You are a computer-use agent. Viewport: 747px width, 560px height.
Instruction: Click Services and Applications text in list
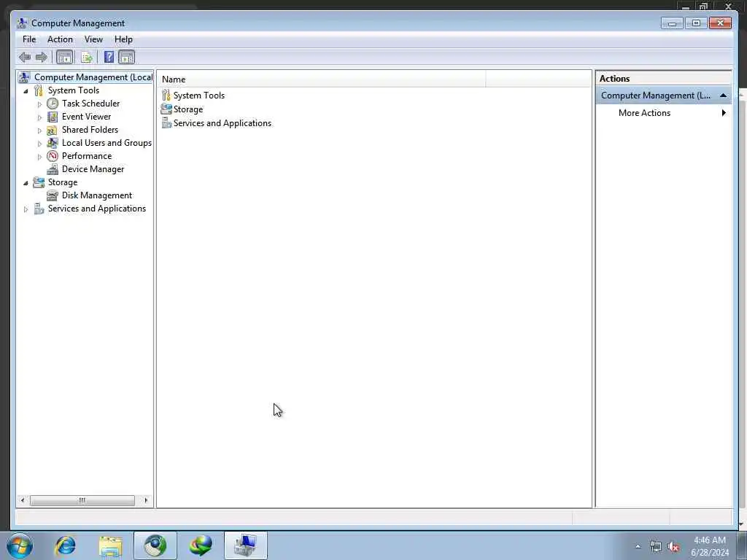(x=222, y=122)
